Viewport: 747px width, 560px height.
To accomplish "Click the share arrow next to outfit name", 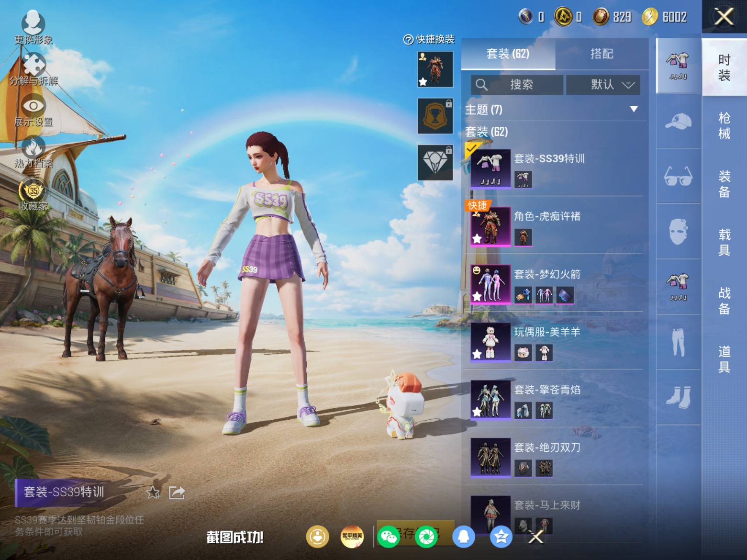I will (177, 492).
